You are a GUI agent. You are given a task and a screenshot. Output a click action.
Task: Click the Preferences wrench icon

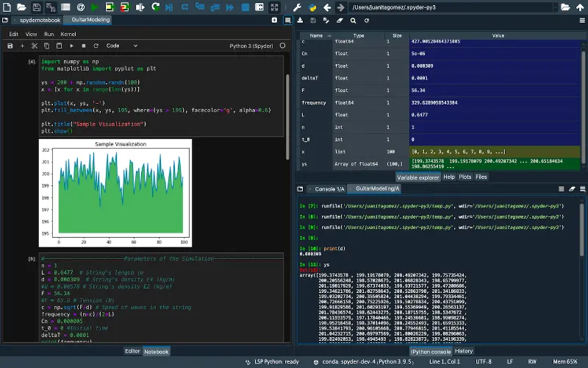[298, 7]
